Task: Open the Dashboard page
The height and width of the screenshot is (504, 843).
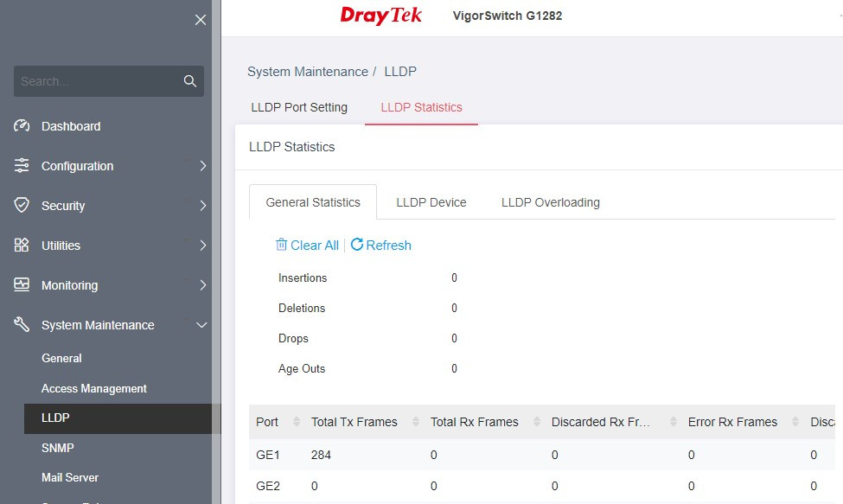Action: tap(71, 126)
